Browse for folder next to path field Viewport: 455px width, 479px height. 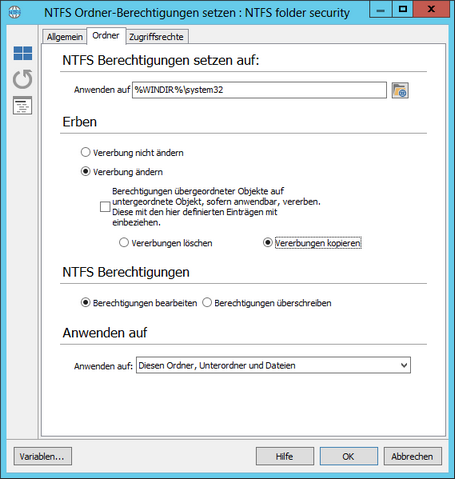click(400, 90)
